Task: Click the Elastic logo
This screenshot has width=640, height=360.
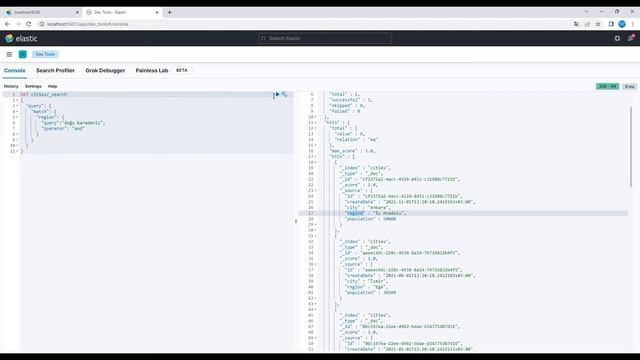Action: (x=21, y=38)
